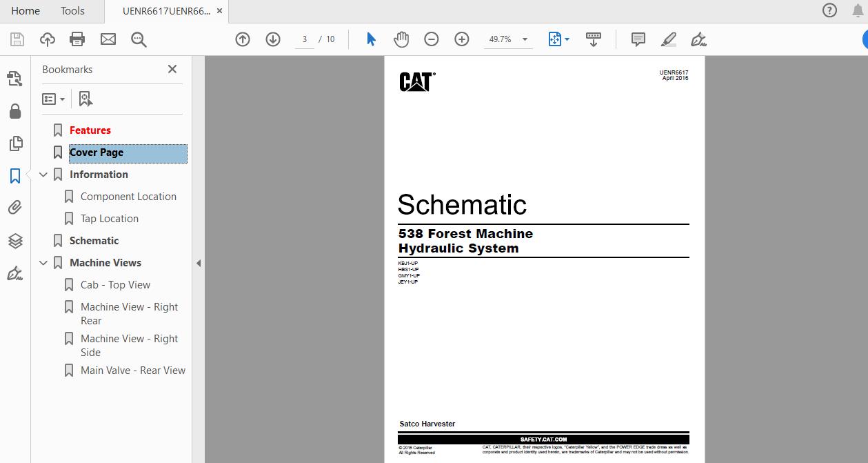This screenshot has height=463, width=868.
Task: Select the highlight text pen tool
Action: 669,39
